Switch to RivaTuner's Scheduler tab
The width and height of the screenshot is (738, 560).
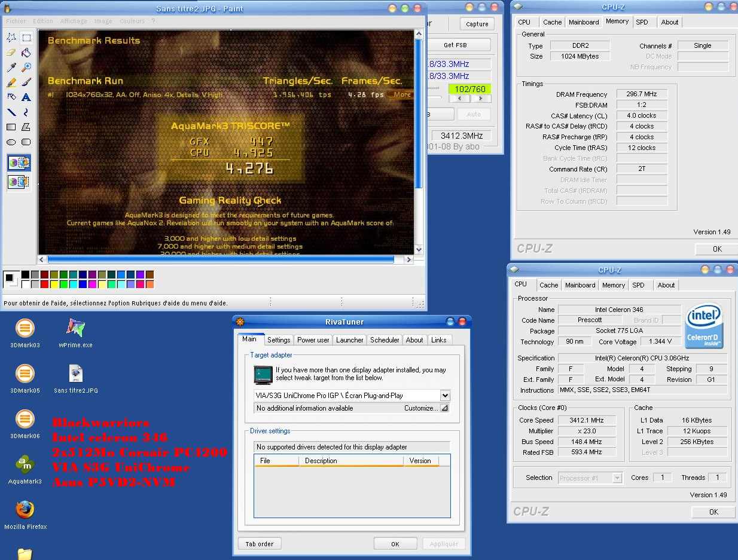click(385, 340)
